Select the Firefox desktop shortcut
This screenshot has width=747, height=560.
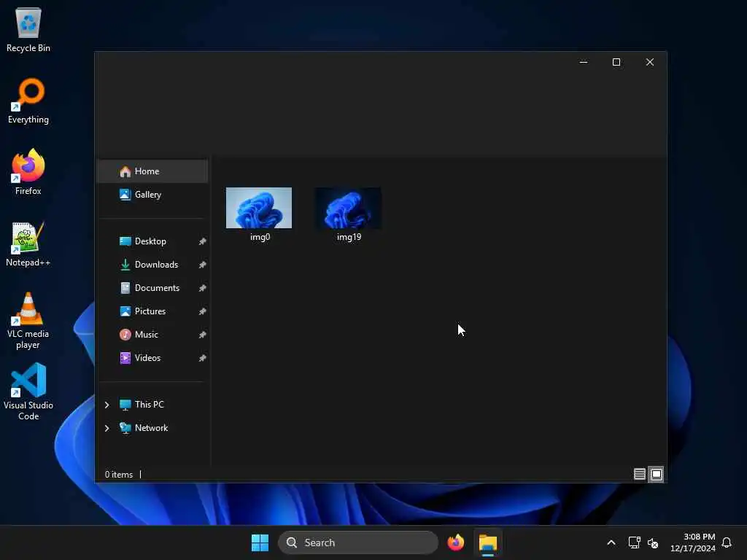[x=28, y=172]
